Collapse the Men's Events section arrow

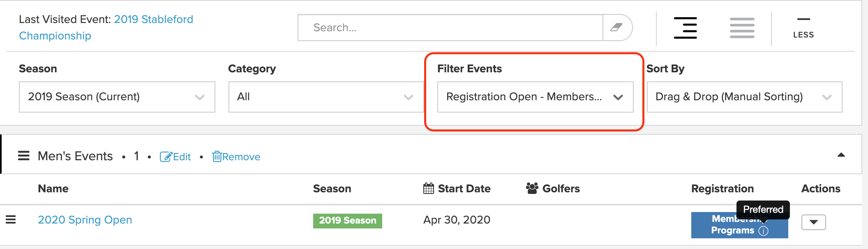tap(841, 155)
